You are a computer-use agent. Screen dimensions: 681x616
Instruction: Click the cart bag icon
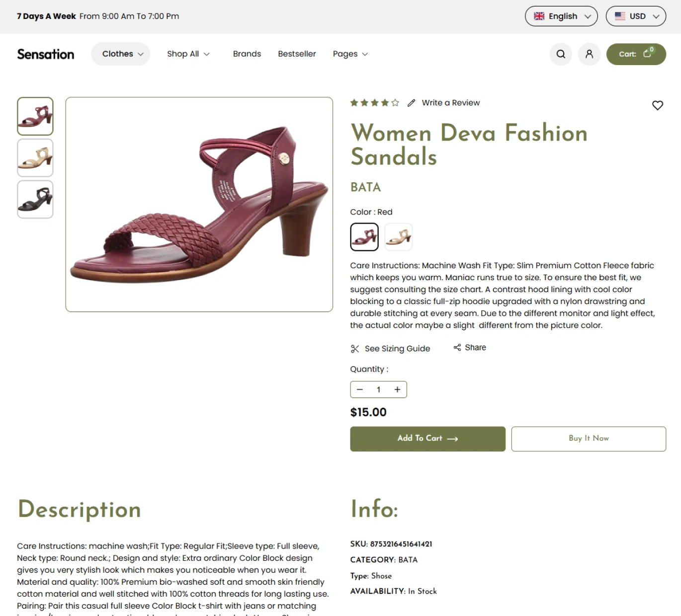coord(647,53)
